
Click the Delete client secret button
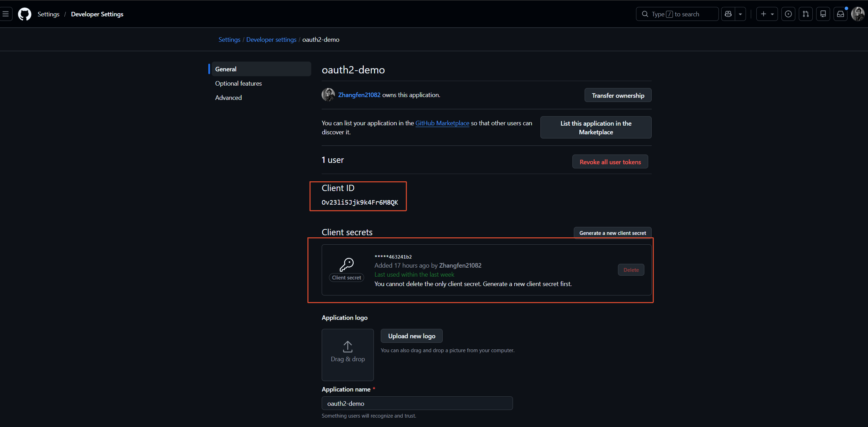pos(631,270)
